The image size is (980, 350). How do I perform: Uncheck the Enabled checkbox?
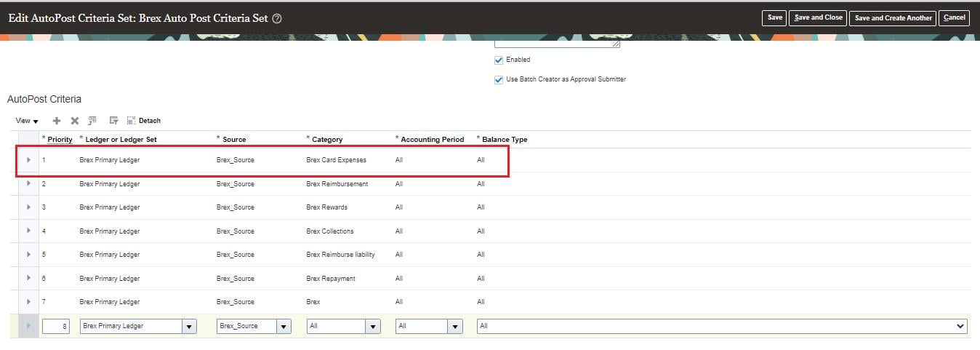(x=499, y=60)
